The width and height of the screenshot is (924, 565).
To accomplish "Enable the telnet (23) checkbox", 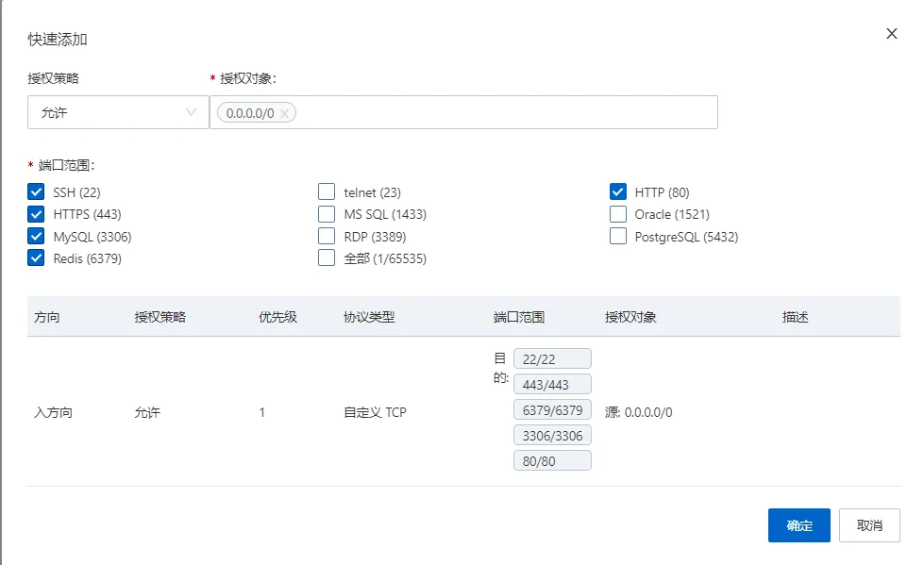I will point(327,192).
